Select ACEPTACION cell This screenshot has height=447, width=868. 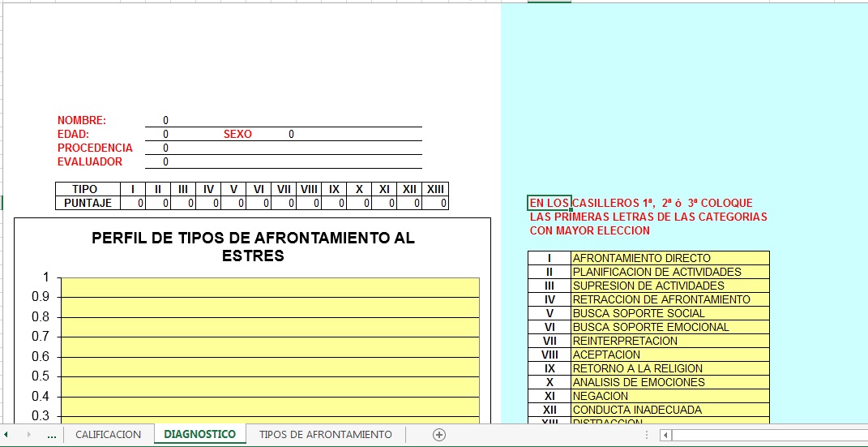pos(669,355)
